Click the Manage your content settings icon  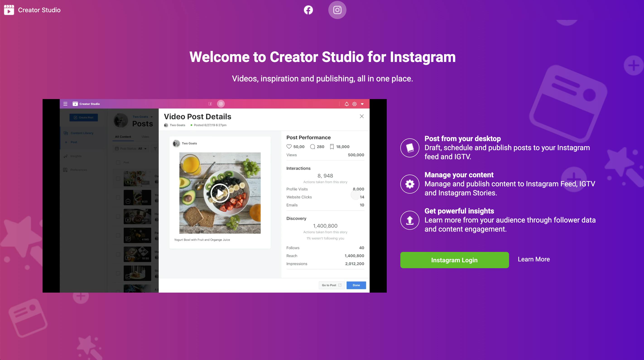point(410,184)
